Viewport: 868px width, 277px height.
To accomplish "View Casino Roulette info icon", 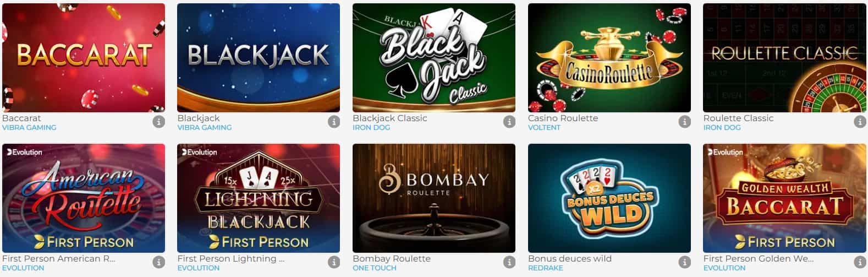I will (x=684, y=122).
